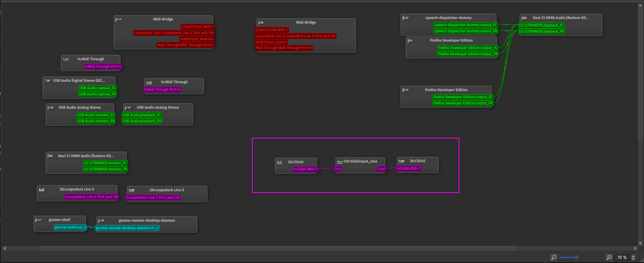Click the ALSA icon on the 28:Loupedeck Live S output node
The image size is (644, 263).
[42, 189]
